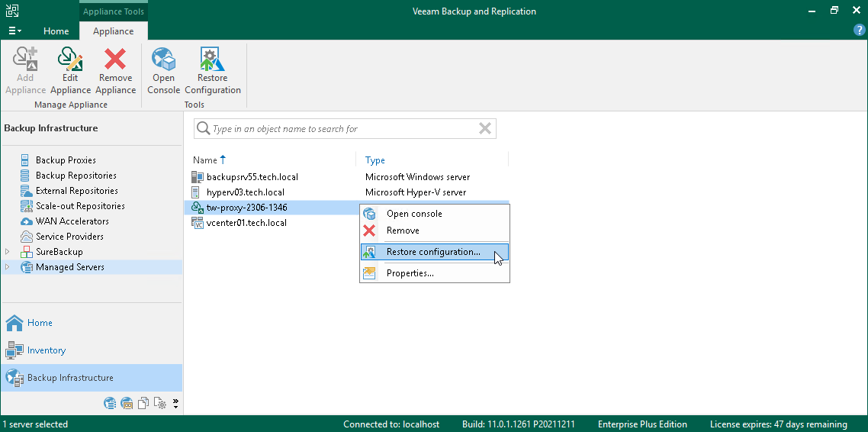This screenshot has width=868, height=432.
Task: Expand the navigation overflow chevron
Action: click(x=175, y=403)
